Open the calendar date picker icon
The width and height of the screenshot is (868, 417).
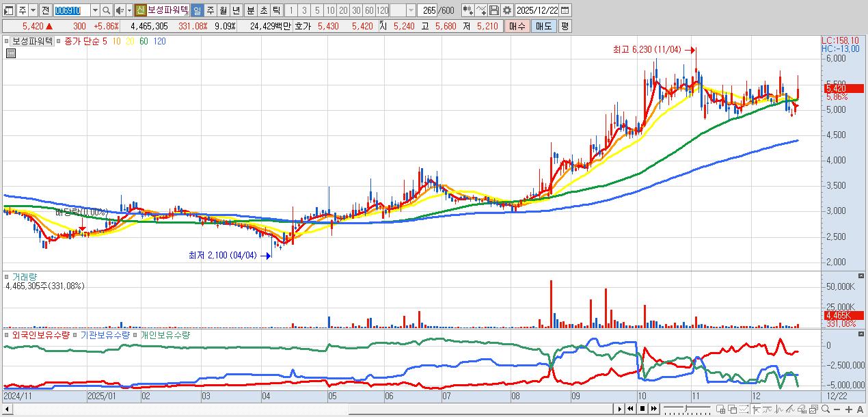[x=565, y=10]
